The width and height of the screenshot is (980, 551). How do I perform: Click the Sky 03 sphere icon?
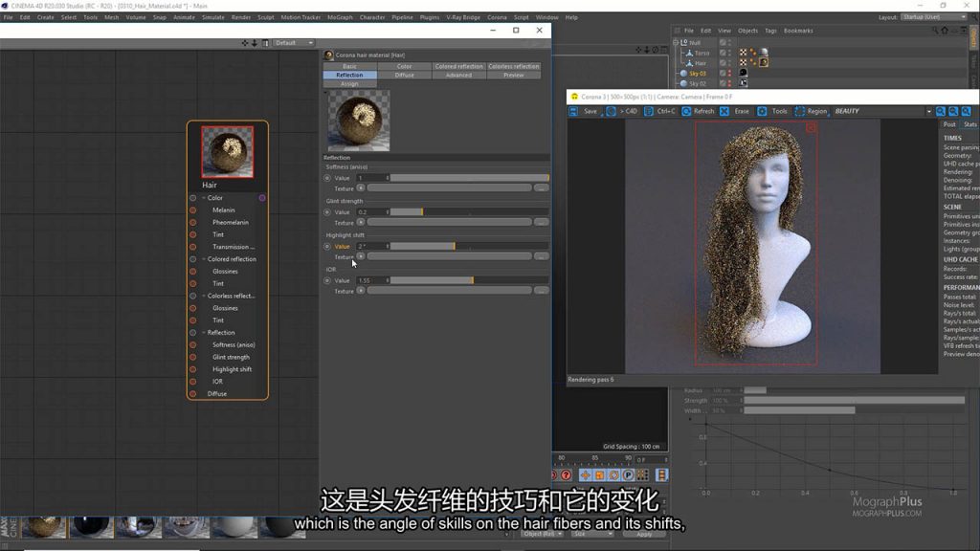tap(683, 73)
